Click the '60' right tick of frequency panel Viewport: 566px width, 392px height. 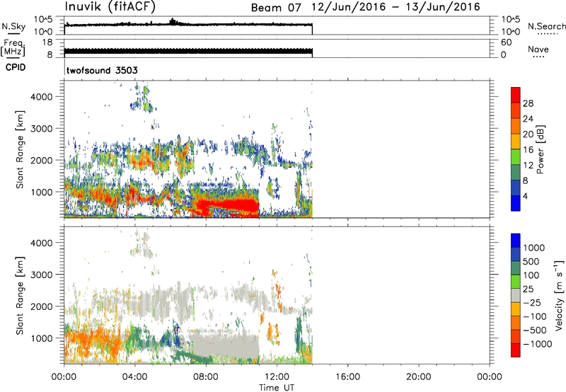point(506,42)
